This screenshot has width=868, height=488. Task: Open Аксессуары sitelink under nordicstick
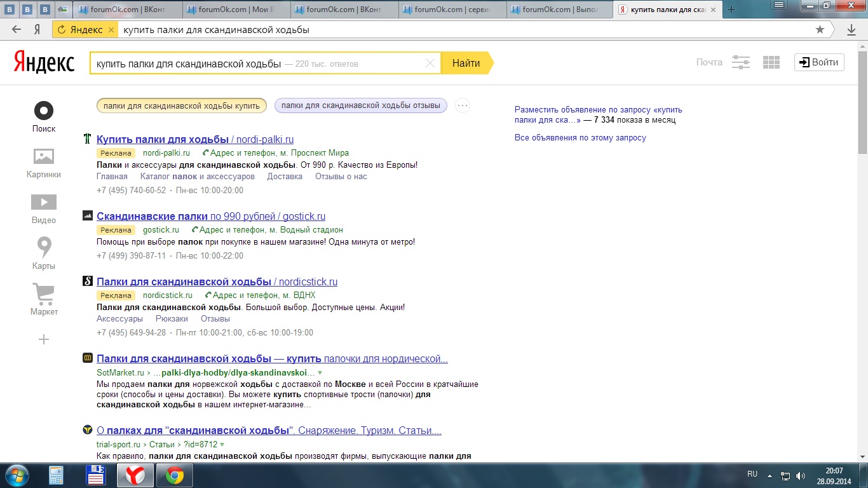click(119, 319)
